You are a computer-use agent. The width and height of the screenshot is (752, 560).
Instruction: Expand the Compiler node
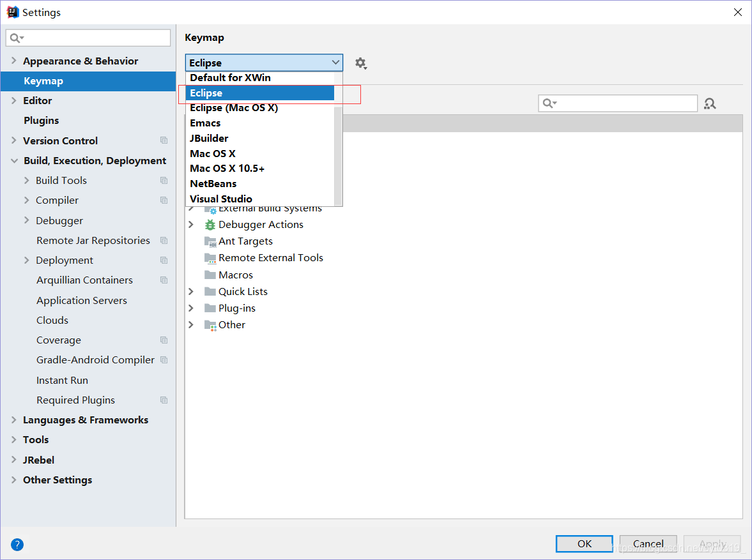pyautogui.click(x=26, y=200)
